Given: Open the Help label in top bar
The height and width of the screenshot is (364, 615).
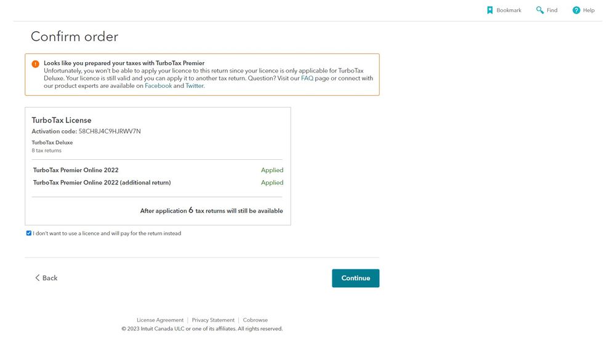Looking at the screenshot, I should click(x=589, y=10).
